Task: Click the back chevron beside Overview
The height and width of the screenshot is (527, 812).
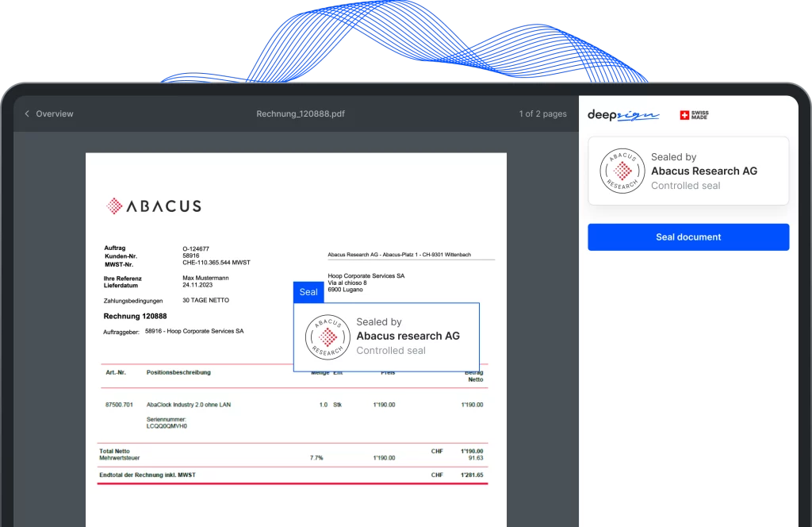Action: [x=27, y=114]
